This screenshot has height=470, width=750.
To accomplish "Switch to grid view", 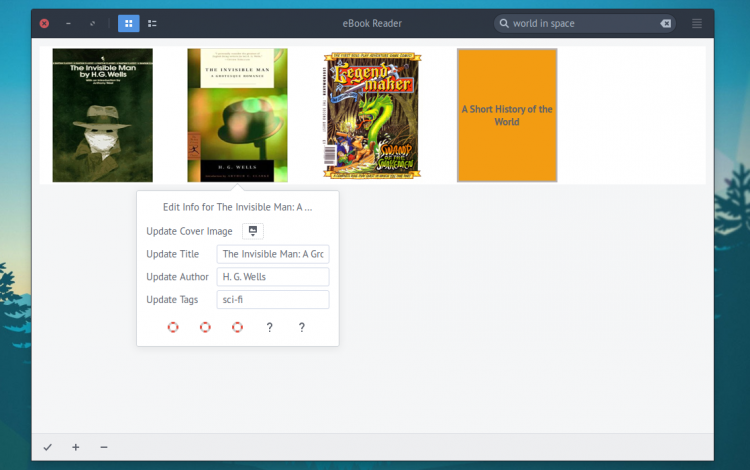I will pos(128,23).
